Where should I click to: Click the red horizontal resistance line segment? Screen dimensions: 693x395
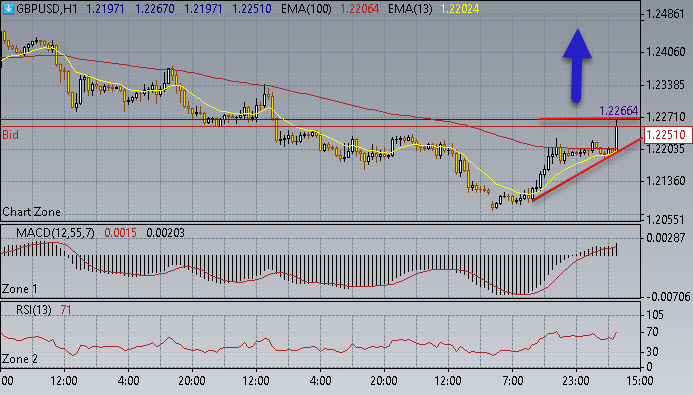(x=590, y=118)
